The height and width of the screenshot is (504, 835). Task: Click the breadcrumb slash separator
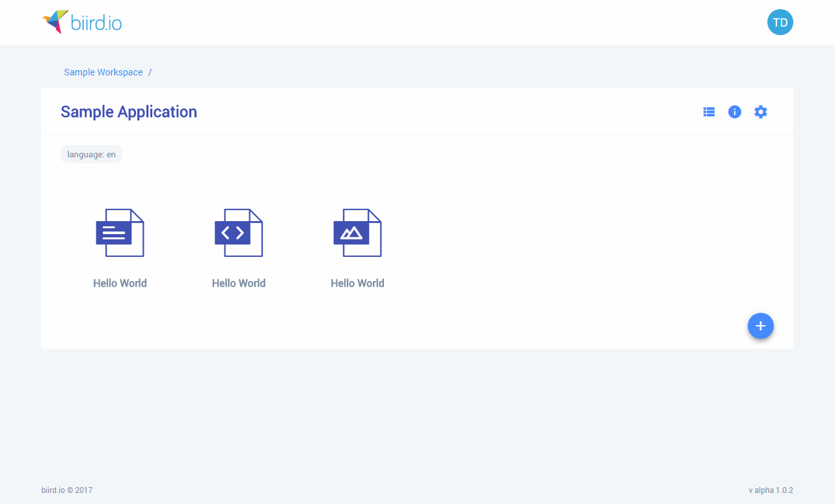click(150, 72)
